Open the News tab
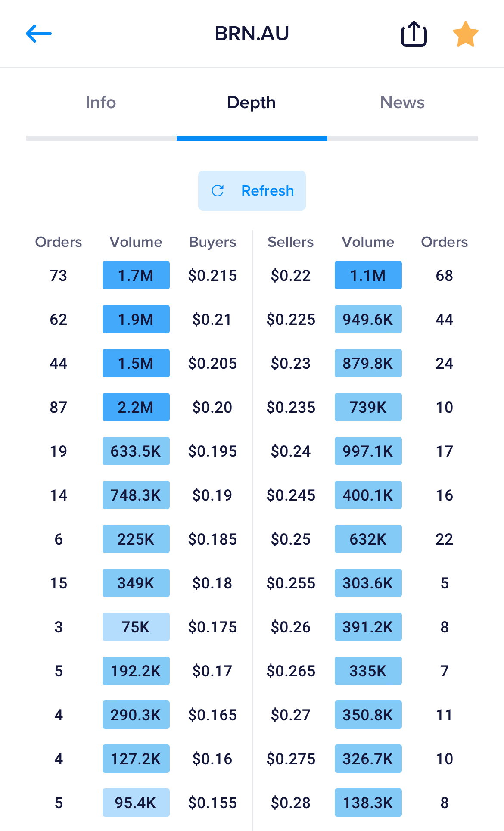504x831 pixels. pos(402,103)
